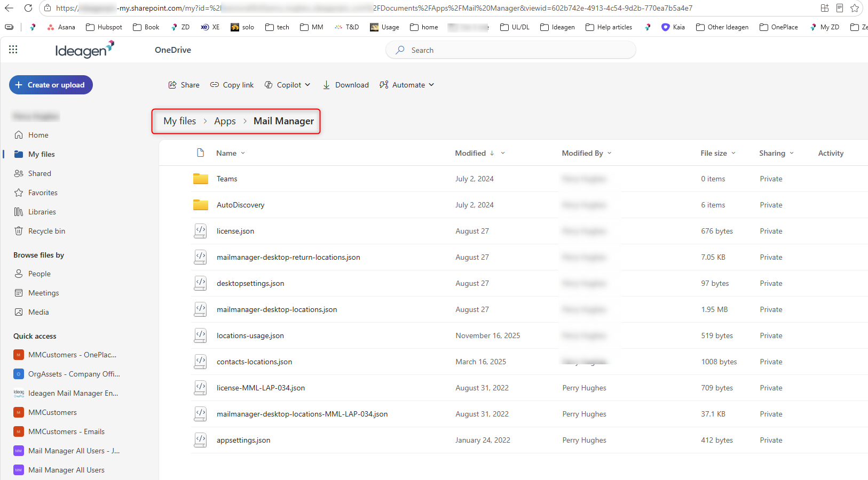868x480 pixels.
Task: Click the OneDrive app title
Action: click(x=173, y=50)
